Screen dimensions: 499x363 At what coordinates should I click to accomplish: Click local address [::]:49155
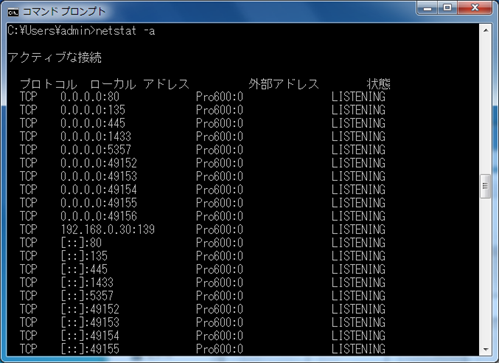pos(90,349)
